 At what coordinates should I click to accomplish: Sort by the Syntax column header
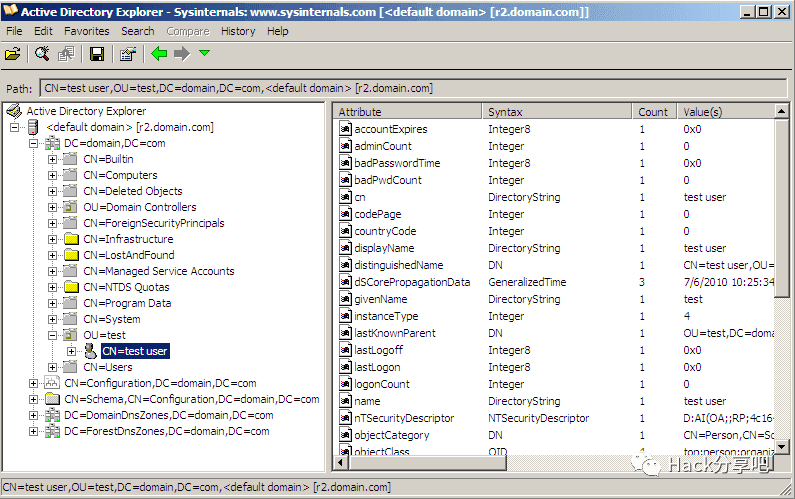coord(557,112)
